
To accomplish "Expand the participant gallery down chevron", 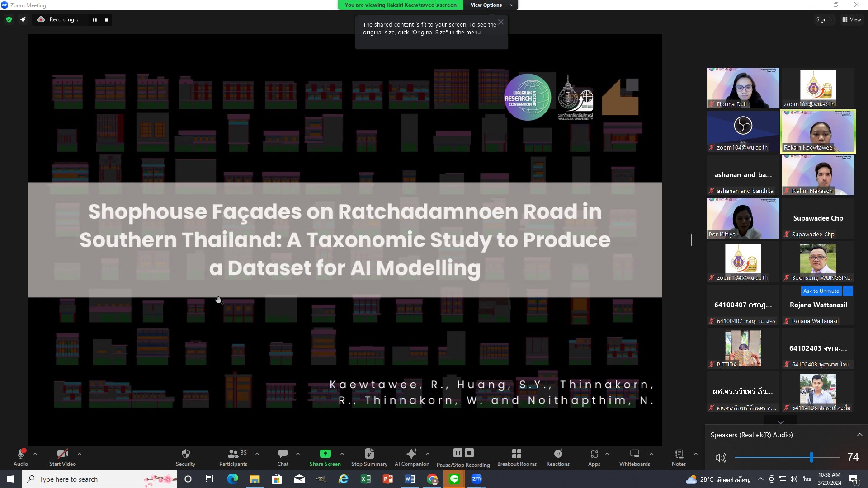I will [780, 422].
